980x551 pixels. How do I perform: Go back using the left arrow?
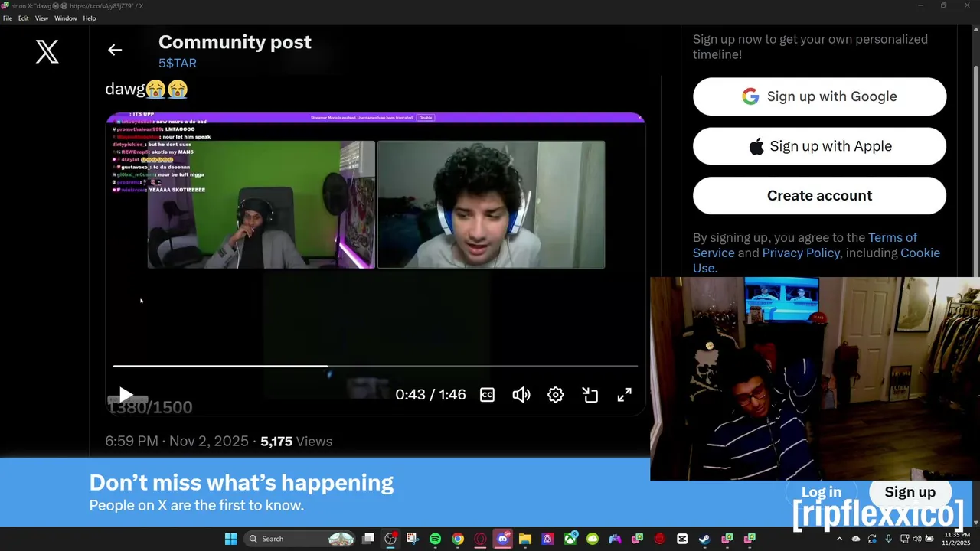(x=115, y=50)
